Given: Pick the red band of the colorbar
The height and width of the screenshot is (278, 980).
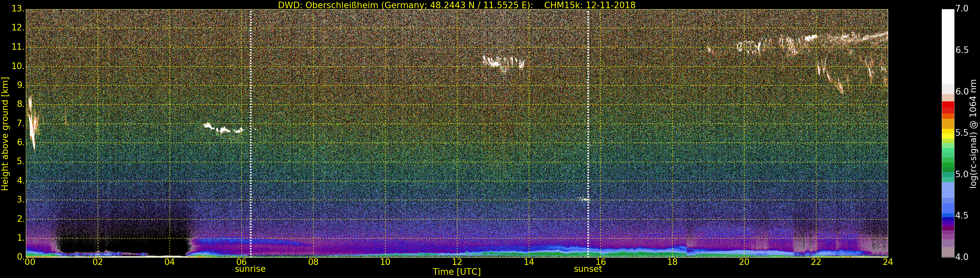Looking at the screenshot, I should pos(948,108).
